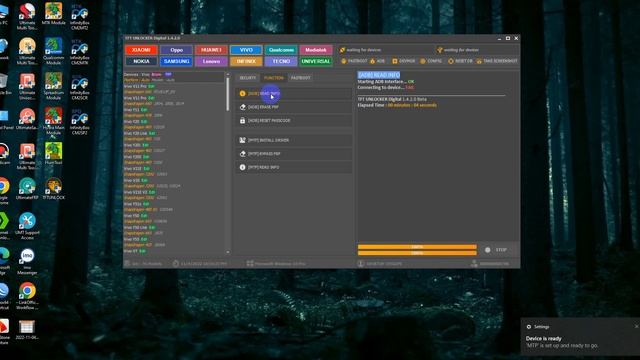This screenshot has height=360, width=640.
Task: Open the imo Messenger desktop icon
Action: point(27,261)
